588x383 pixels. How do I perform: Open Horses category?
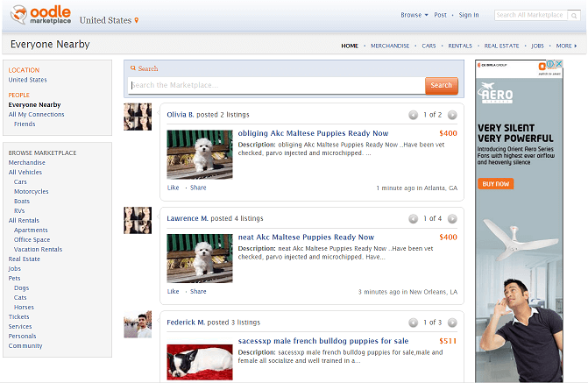[x=24, y=308]
